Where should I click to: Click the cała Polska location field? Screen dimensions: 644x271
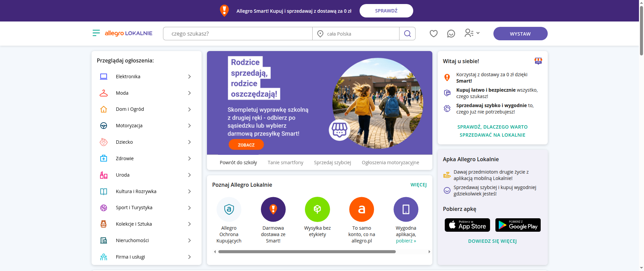click(x=356, y=34)
